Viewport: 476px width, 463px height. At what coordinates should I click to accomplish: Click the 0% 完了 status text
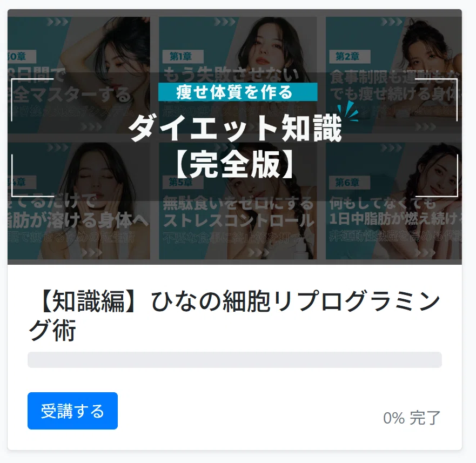[412, 418]
